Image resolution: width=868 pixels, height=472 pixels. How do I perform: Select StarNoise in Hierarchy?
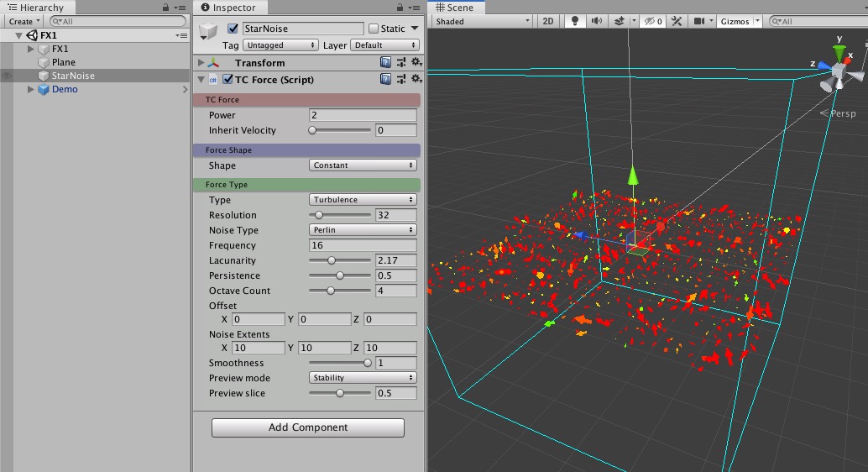[x=73, y=76]
